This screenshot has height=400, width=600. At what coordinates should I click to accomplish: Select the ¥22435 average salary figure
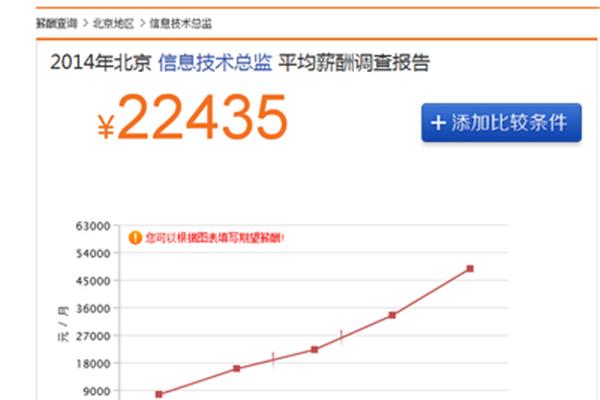tap(192, 118)
